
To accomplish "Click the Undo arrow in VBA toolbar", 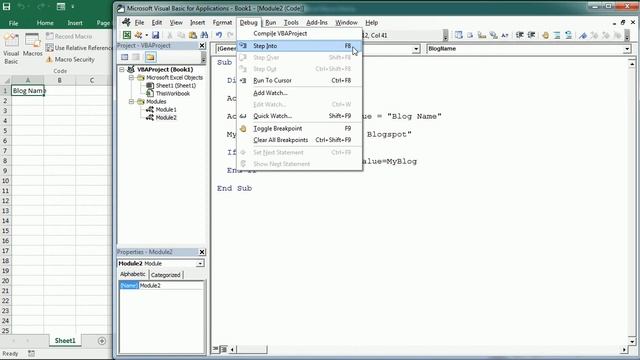I will coord(219,36).
